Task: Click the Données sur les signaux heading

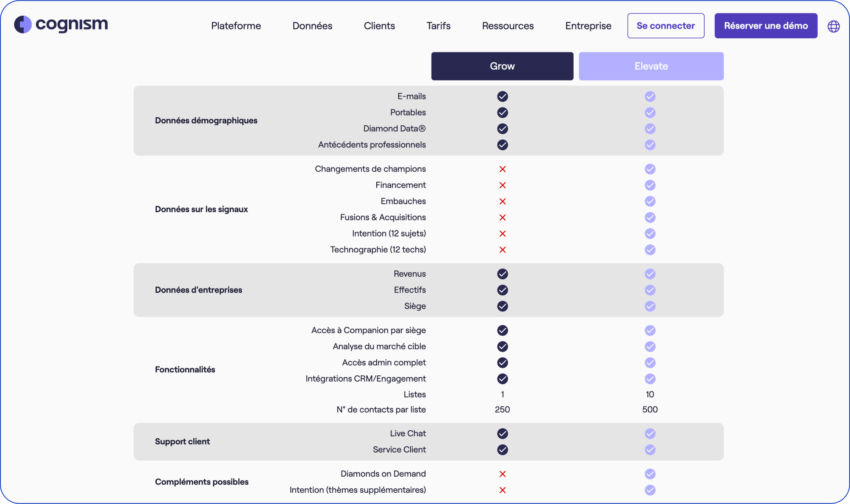Action: [x=201, y=209]
